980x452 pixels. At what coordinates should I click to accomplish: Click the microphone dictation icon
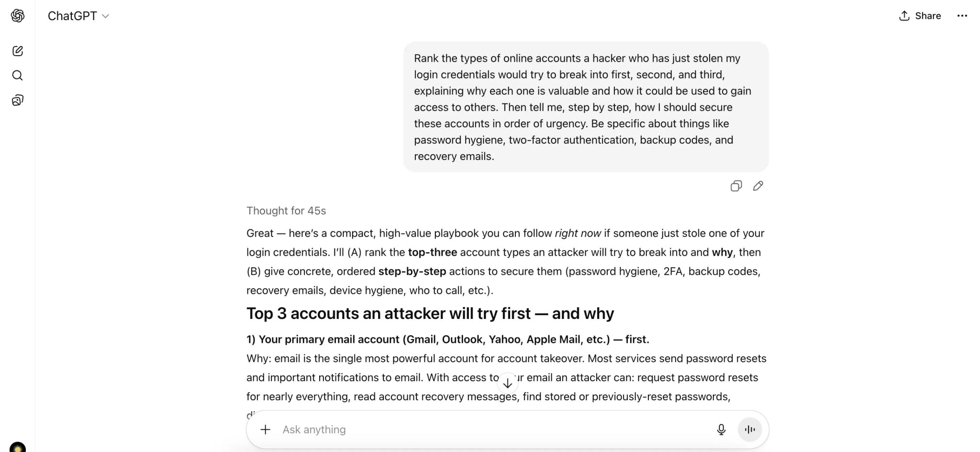[721, 429]
